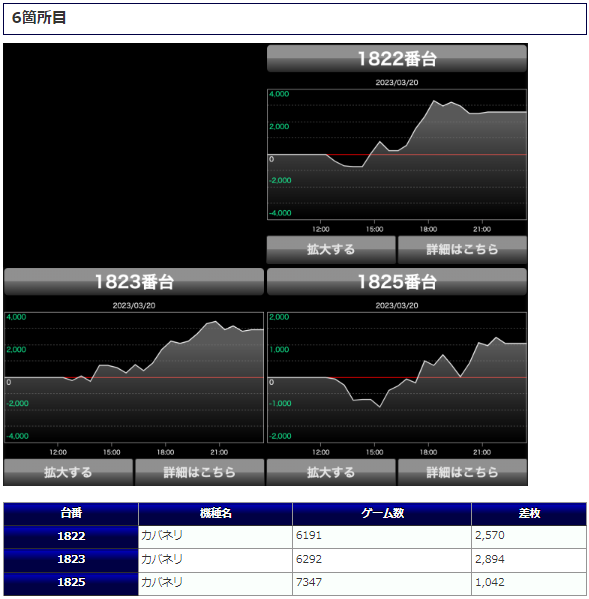The image size is (589, 599).
Task: Click the 機種名 column header
Action: coord(215,513)
